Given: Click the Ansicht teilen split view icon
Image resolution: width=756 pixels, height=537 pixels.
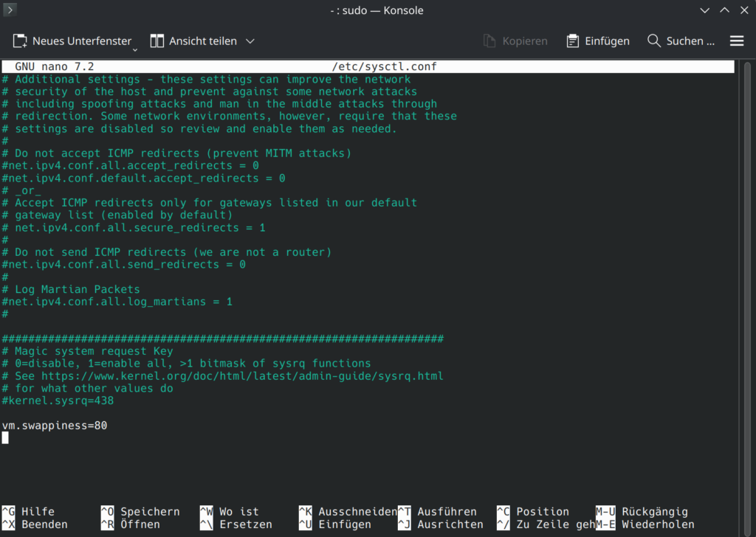Looking at the screenshot, I should 157,41.
